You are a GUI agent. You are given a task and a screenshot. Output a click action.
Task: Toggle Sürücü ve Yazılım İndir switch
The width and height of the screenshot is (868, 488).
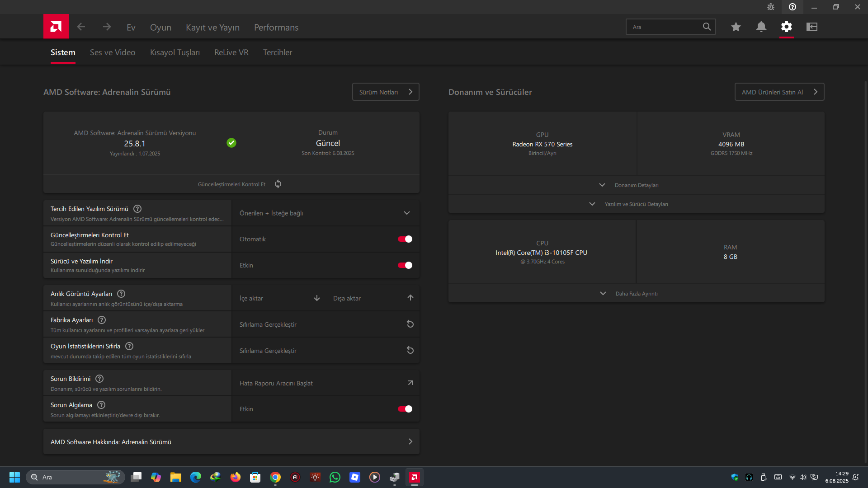[405, 265]
